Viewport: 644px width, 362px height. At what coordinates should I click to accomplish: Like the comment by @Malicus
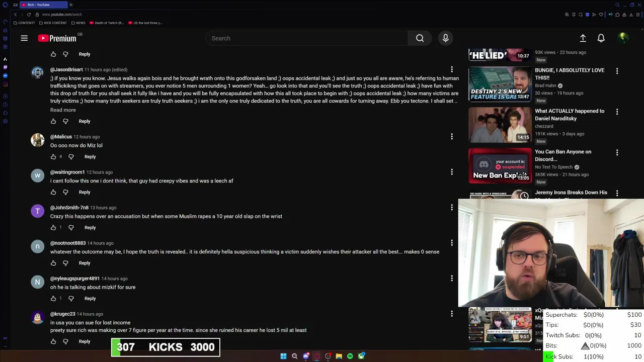[x=53, y=156]
